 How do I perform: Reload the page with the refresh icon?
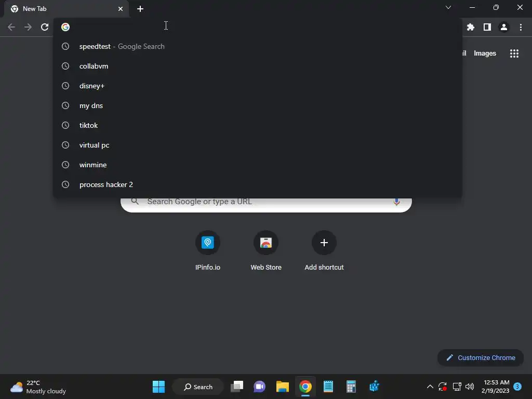[x=45, y=27]
